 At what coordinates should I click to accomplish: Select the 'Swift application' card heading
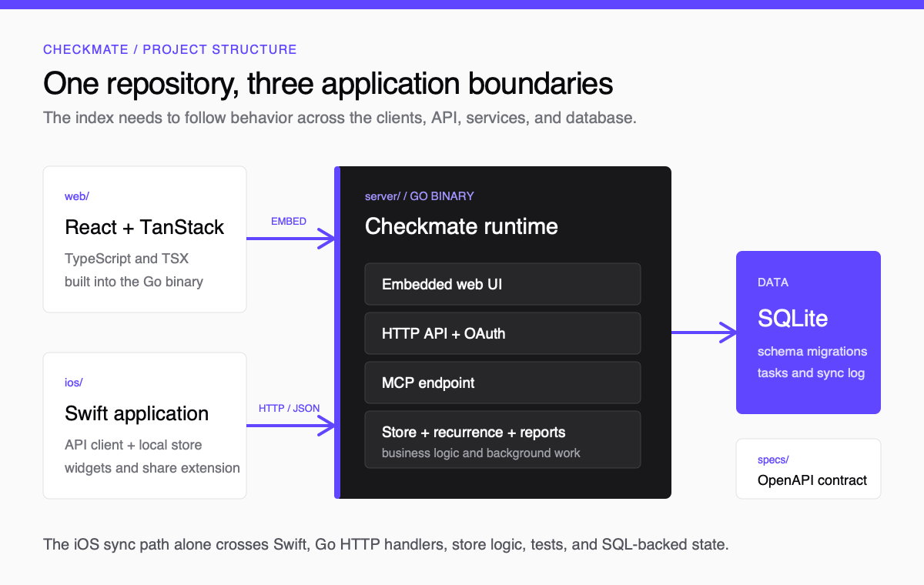136,413
